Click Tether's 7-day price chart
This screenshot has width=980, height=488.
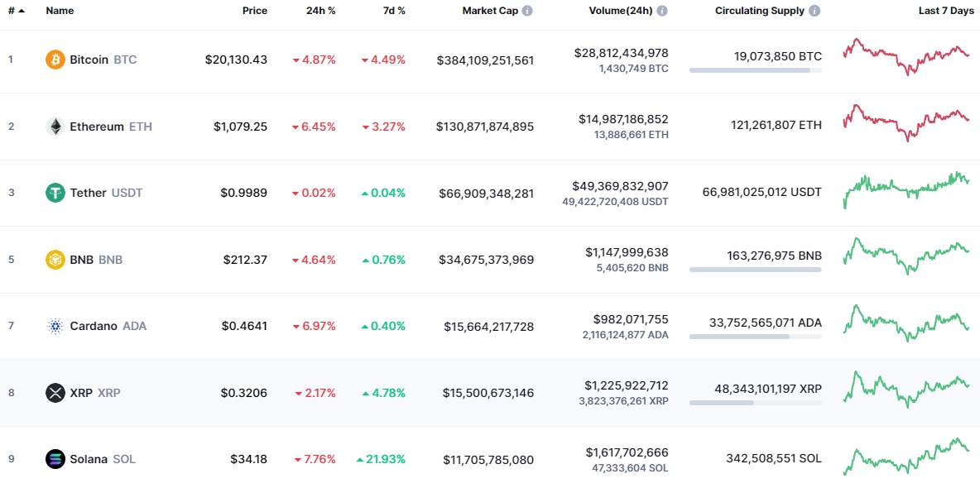pyautogui.click(x=906, y=190)
